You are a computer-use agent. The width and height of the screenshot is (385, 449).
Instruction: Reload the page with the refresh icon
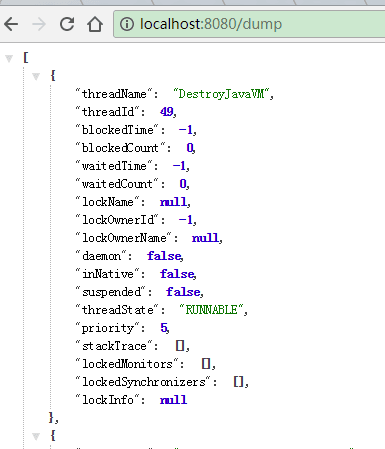coord(67,24)
